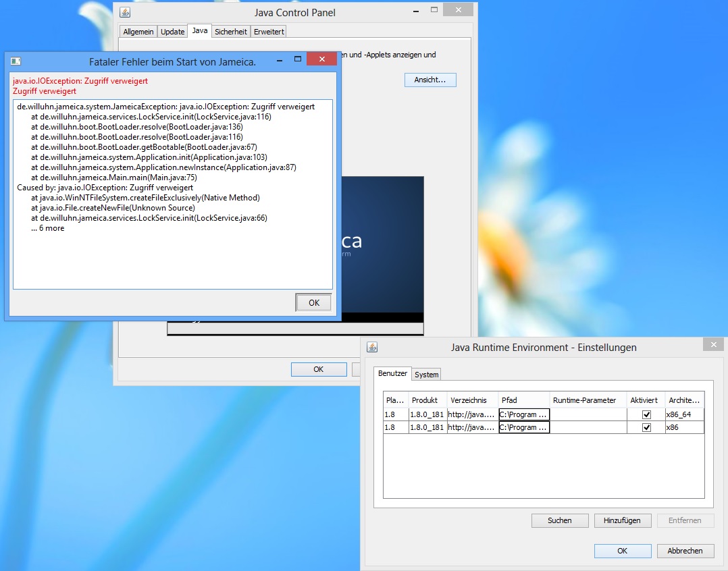728x571 pixels.
Task: Click the Archite... column header
Action: [x=684, y=400]
